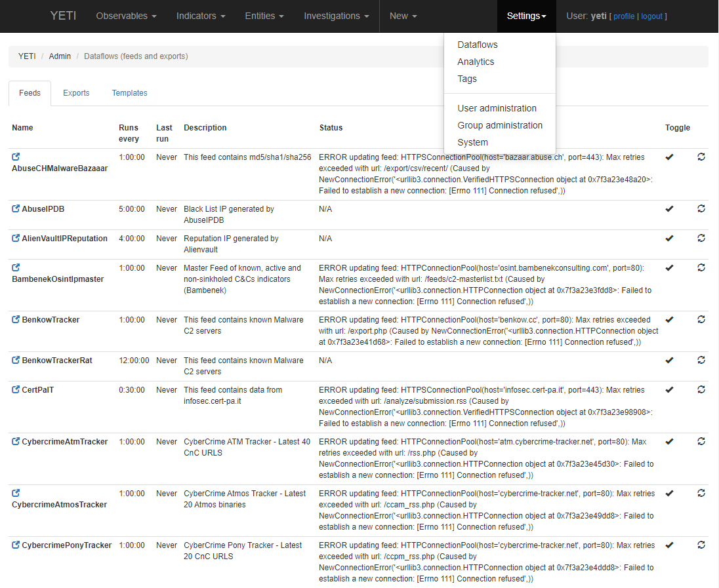
Task: Refresh the AbuseIPDB feed
Action: (701, 208)
